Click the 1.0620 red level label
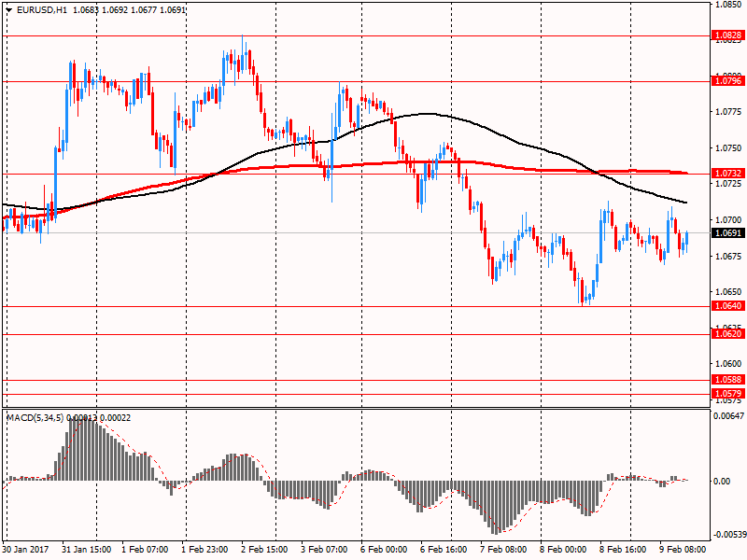Screen dimensions: 747x560 [727, 334]
